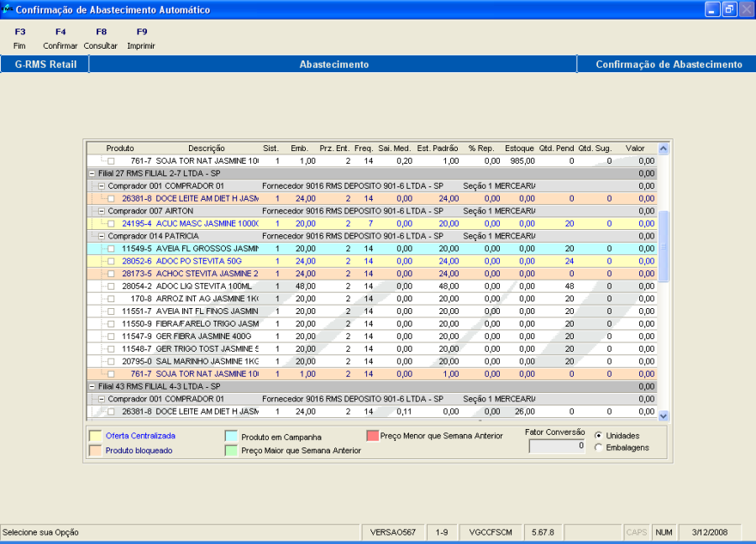
Task: Collapse the Comprador 007 AIRTON node
Action: [102, 212]
